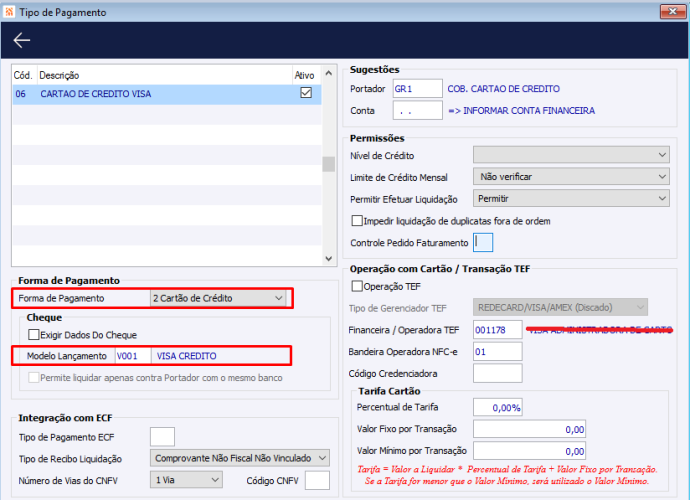Close the Tipo de Pagamento window
The image size is (690, 500).
coord(672,11)
